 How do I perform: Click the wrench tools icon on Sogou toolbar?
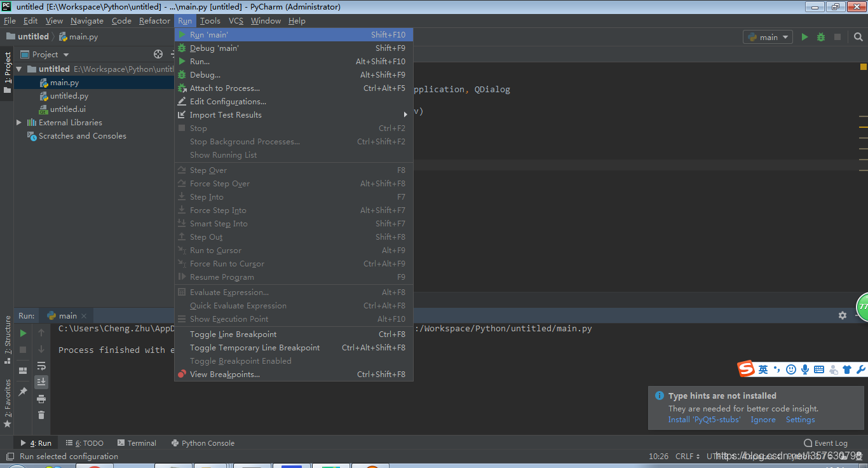[x=861, y=369]
